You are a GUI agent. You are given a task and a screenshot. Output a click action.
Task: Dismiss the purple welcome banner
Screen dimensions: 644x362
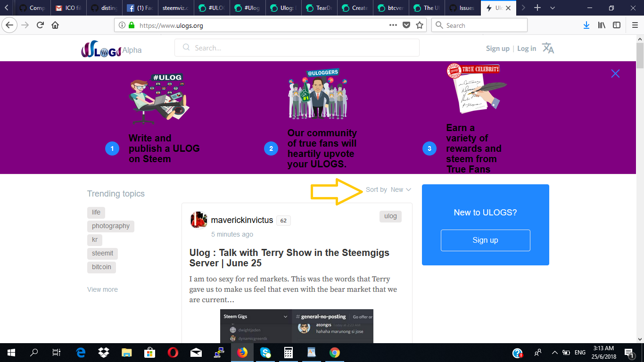615,74
